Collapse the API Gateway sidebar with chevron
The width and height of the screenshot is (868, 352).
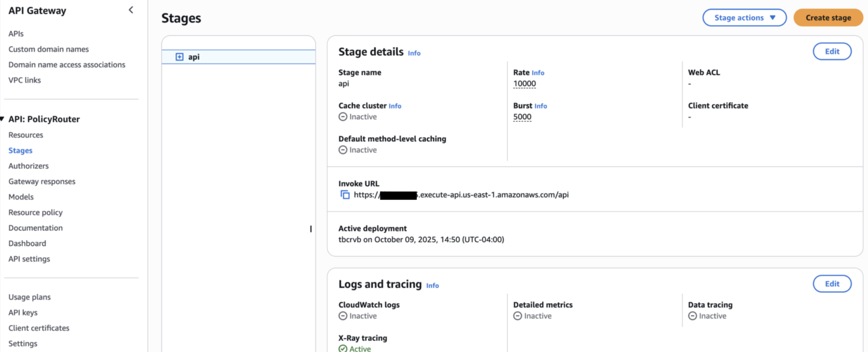click(x=131, y=10)
